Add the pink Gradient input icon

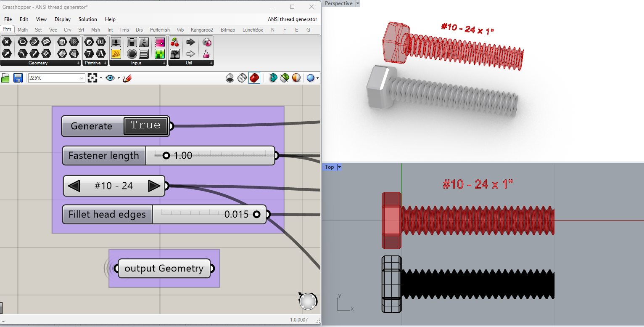pyautogui.click(x=160, y=42)
